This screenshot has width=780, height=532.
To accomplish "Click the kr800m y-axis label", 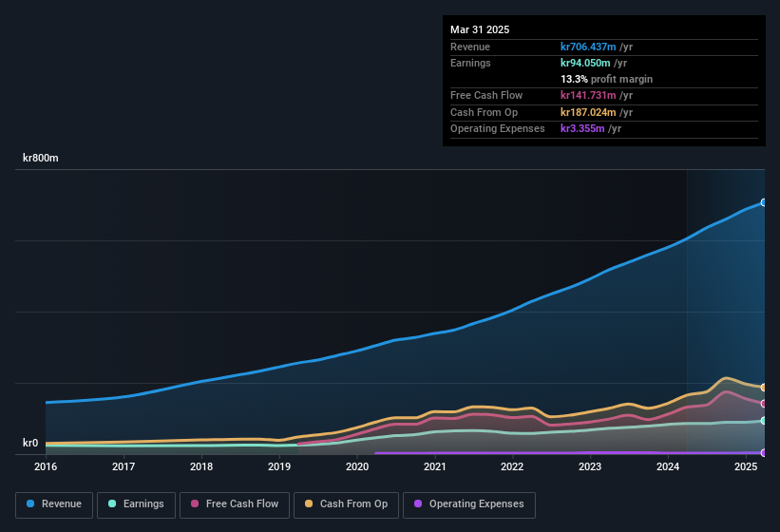I will tap(41, 158).
